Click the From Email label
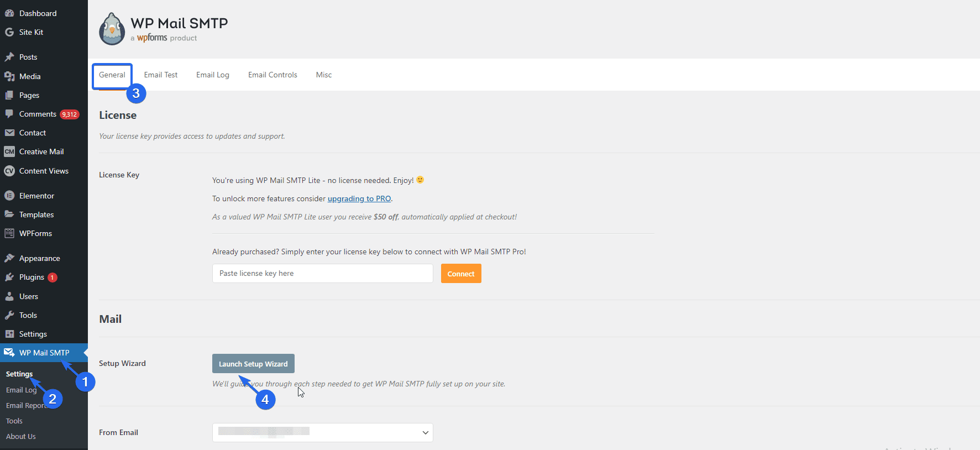 click(x=118, y=432)
